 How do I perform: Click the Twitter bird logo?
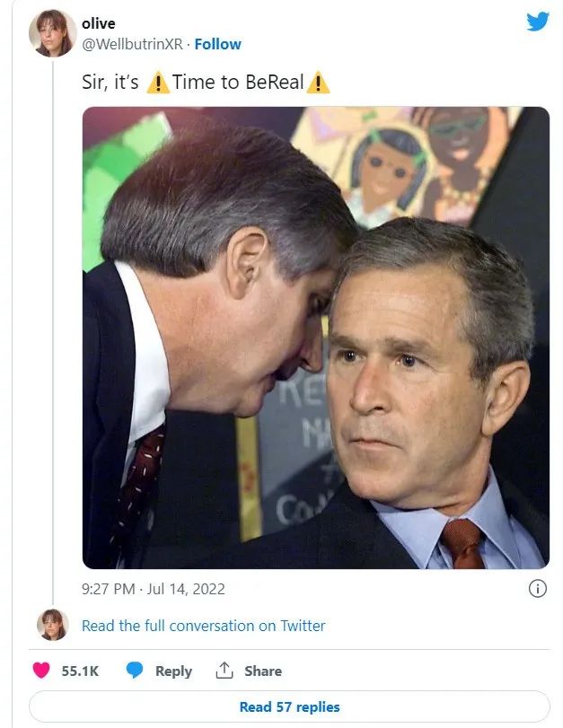pyautogui.click(x=538, y=22)
